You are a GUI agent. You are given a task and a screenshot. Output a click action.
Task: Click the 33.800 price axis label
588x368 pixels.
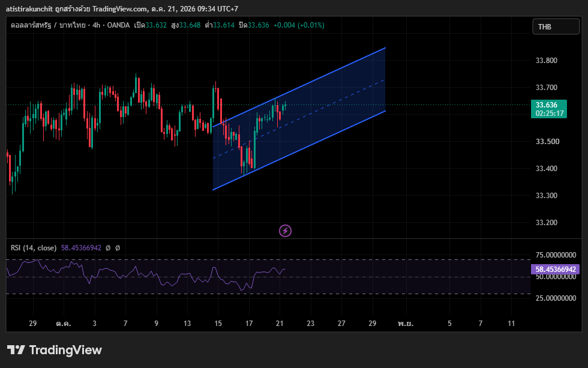(x=547, y=61)
